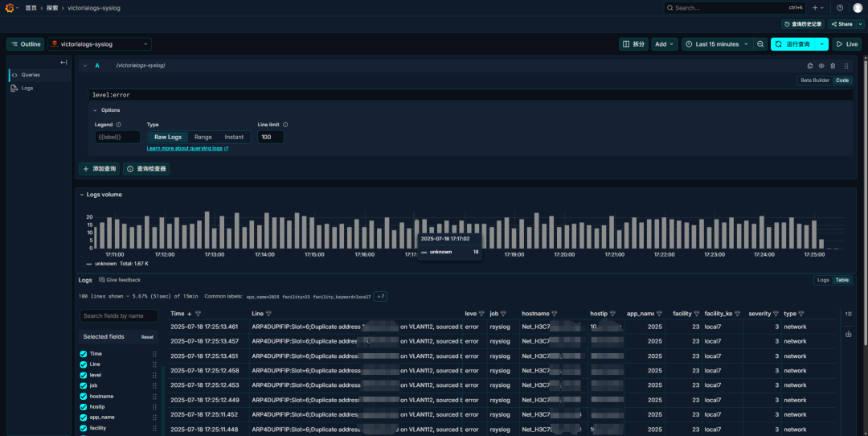Grab the query A drag handle

pyautogui.click(x=845, y=65)
